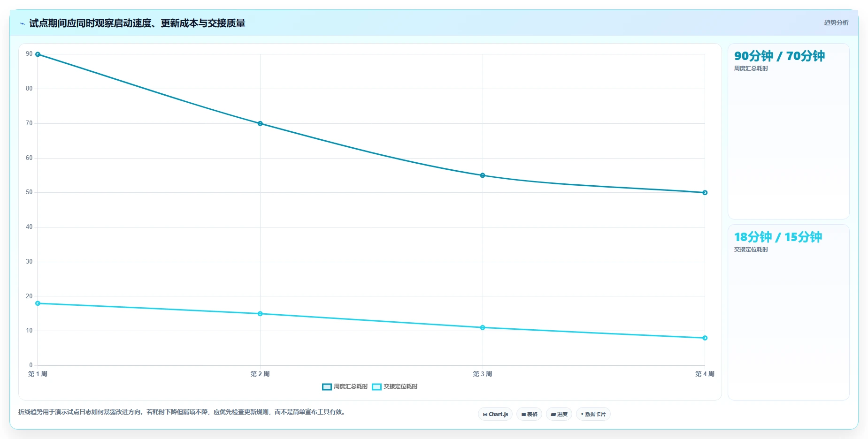Select the week 1 point at 90 minutes
Viewport: 868px width, 439px height.
pos(38,54)
